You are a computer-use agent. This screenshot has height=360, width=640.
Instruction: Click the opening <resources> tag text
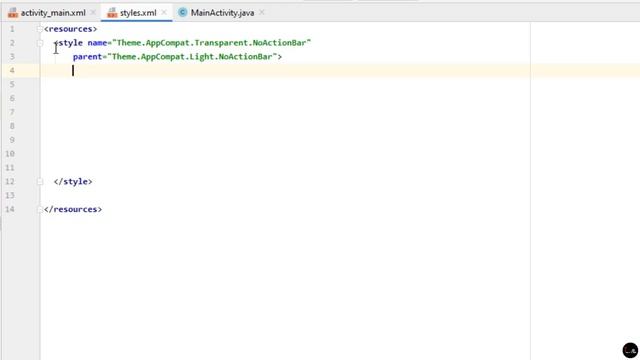coord(71,29)
